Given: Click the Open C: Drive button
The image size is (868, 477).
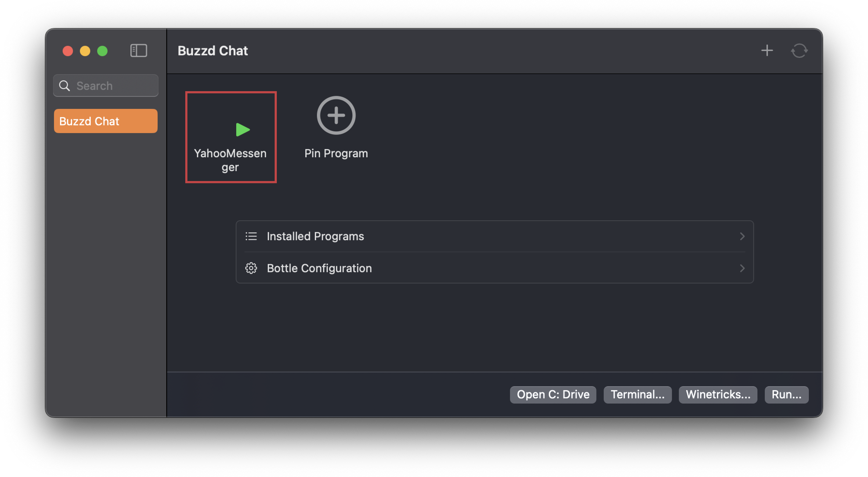Looking at the screenshot, I should (x=553, y=394).
